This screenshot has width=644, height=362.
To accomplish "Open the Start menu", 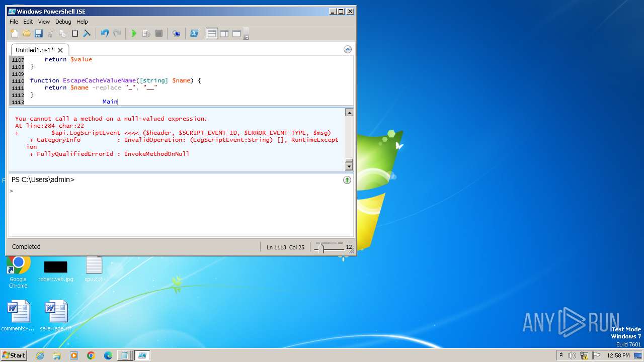I will click(x=14, y=355).
